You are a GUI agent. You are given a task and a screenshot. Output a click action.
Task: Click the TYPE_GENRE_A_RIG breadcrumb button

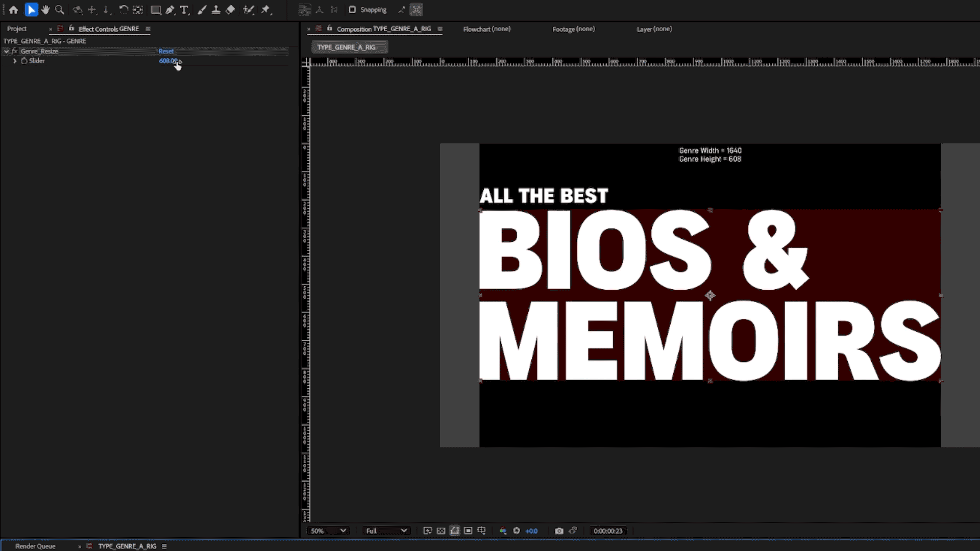point(350,47)
